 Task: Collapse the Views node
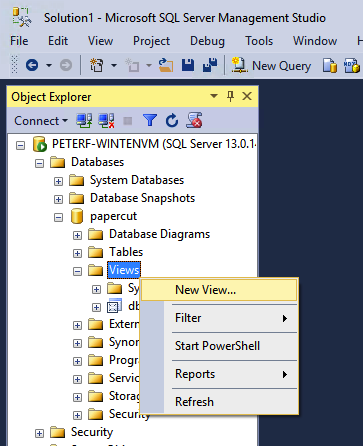pos(77,271)
